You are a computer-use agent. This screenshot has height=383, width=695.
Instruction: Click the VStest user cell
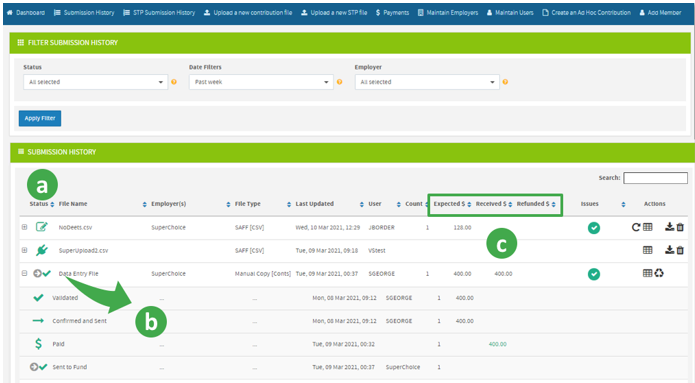coord(377,250)
